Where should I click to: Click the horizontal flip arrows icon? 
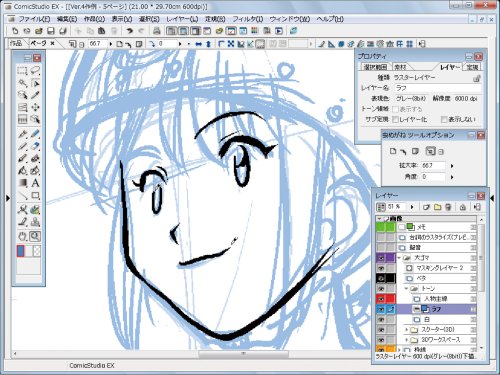click(x=199, y=44)
